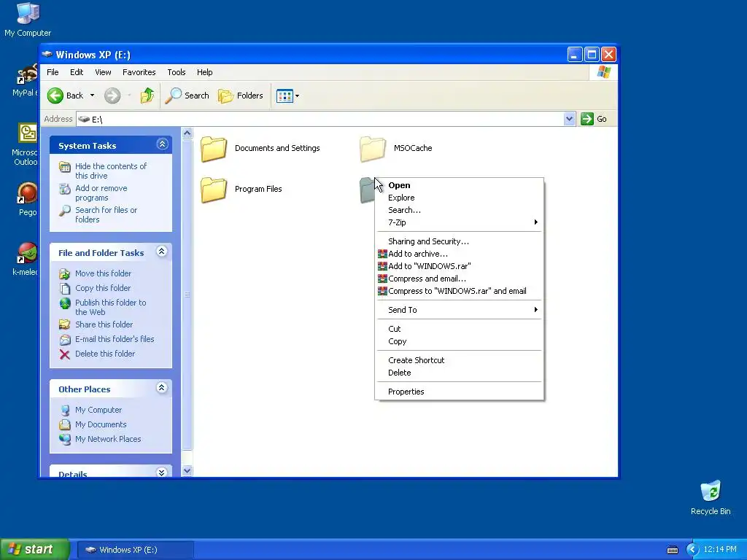Open the Tools menu
The image size is (747, 560).
tap(177, 72)
